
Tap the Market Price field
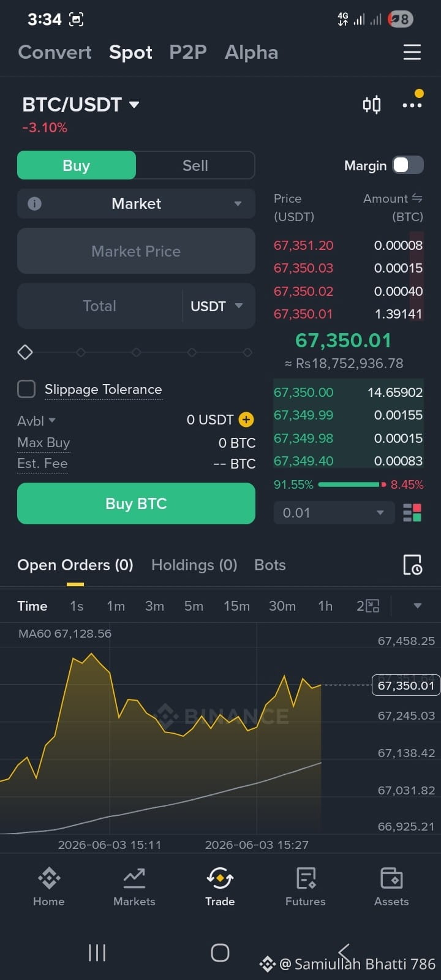[x=136, y=251]
